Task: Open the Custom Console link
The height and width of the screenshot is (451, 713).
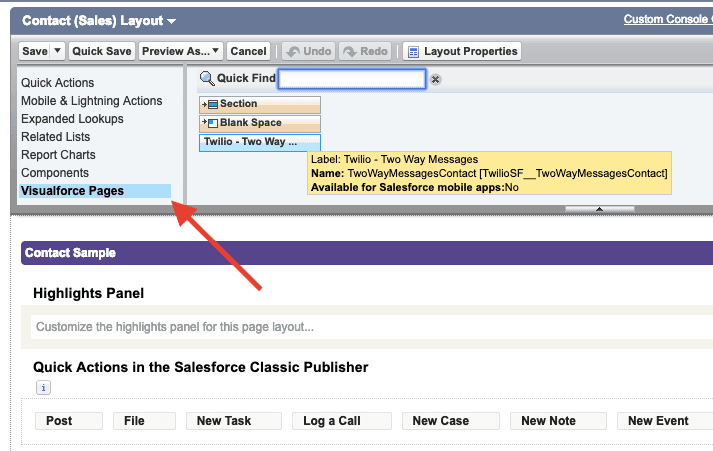Action: pos(667,19)
